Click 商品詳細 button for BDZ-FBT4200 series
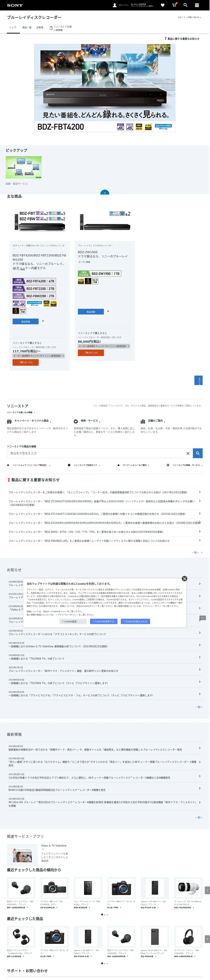 pyautogui.click(x=25, y=321)
